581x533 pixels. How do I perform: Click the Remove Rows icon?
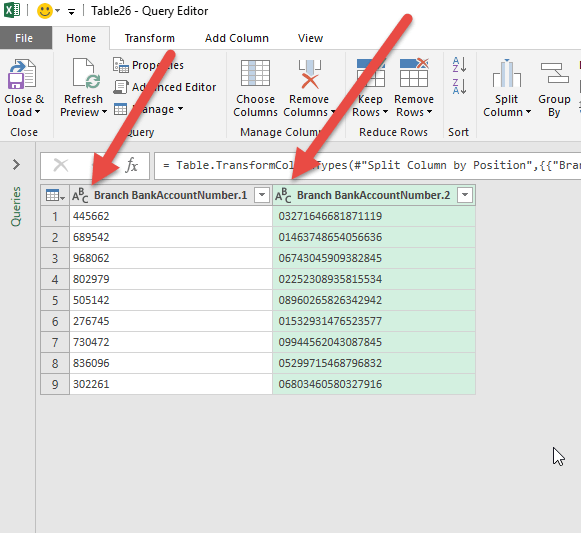click(414, 73)
